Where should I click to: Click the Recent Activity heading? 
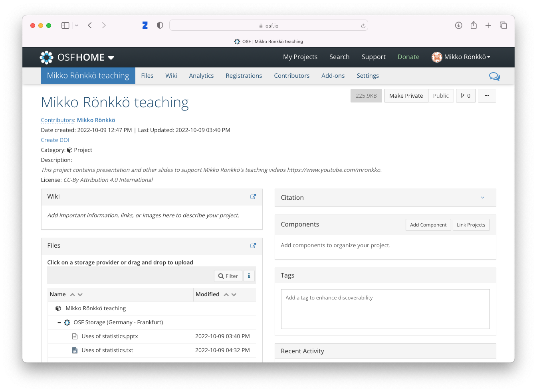(x=302, y=351)
